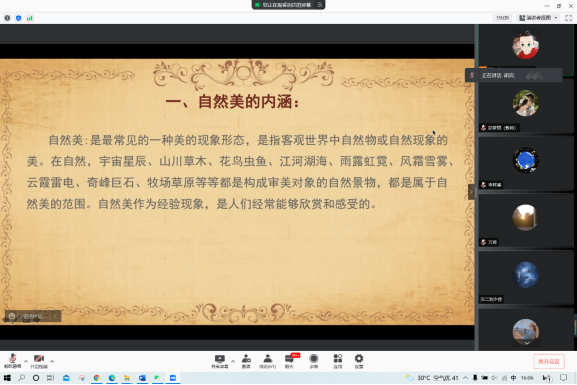Start recording with the record icon
This screenshot has height=385, width=577.
click(x=314, y=361)
